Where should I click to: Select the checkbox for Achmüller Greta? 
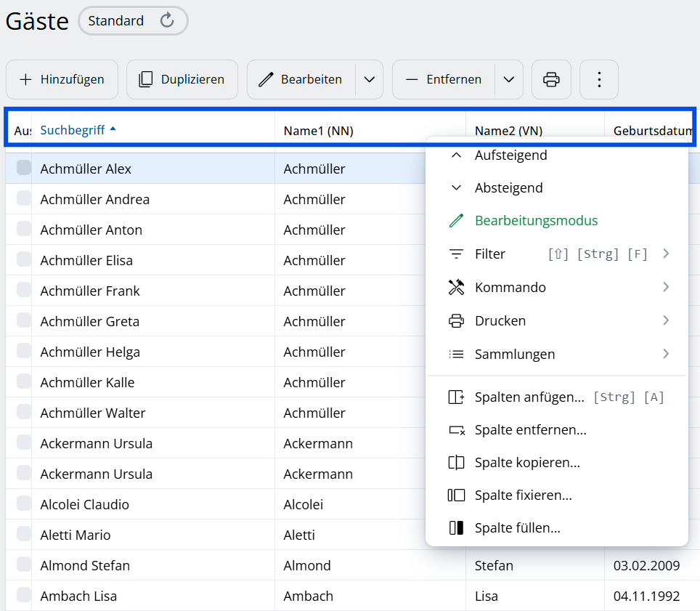coord(24,320)
